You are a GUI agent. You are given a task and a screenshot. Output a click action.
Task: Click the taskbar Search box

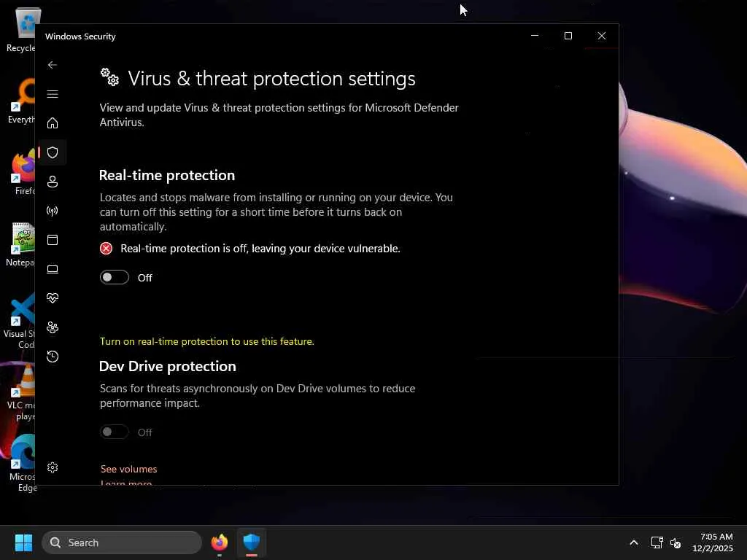click(122, 542)
